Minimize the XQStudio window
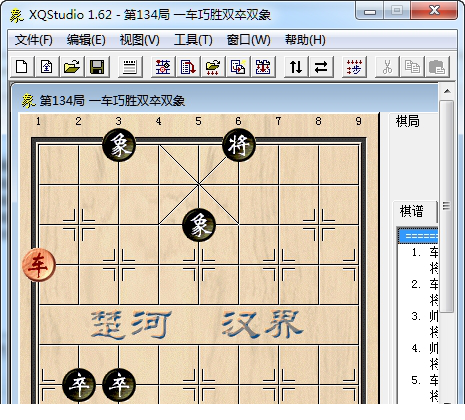Screen dimensions: 465x420 (370, 11)
